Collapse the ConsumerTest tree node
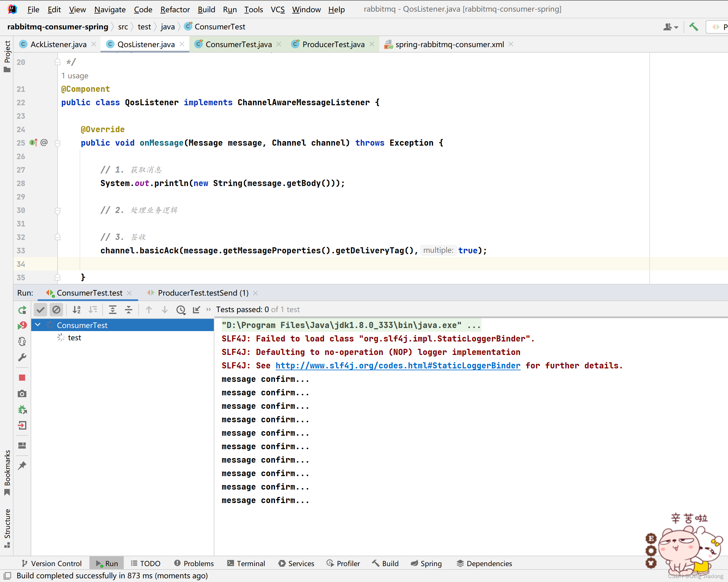Screen dimensions: 728x582 38,325
